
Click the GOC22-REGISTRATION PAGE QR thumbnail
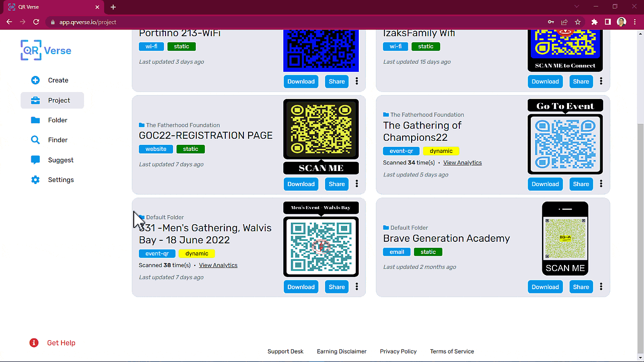(x=321, y=137)
